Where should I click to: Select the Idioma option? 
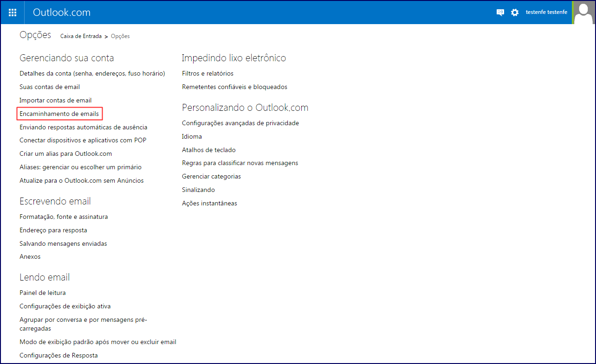192,136
